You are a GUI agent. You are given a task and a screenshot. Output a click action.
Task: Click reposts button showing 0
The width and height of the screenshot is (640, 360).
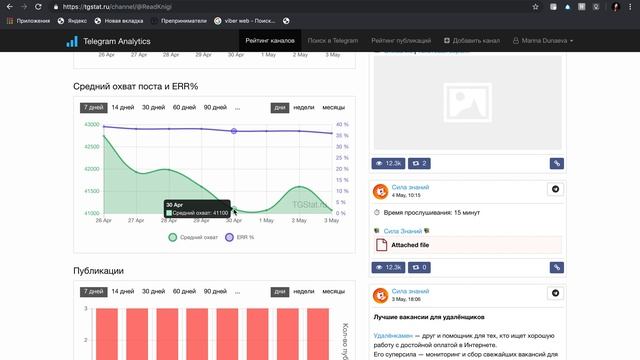[419, 268]
